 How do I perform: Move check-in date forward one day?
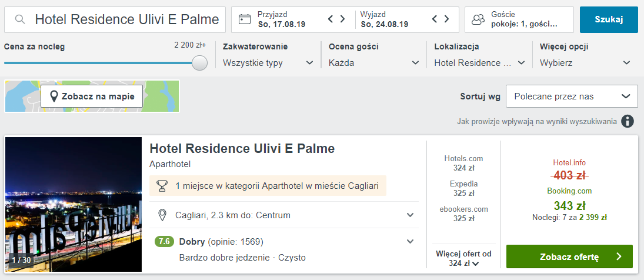pyautogui.click(x=342, y=19)
